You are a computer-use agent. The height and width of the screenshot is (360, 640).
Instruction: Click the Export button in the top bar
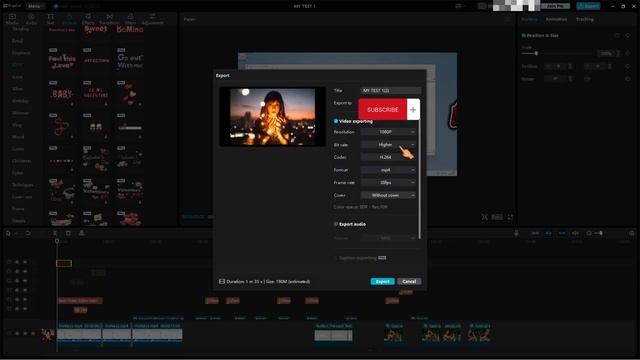tap(588, 6)
